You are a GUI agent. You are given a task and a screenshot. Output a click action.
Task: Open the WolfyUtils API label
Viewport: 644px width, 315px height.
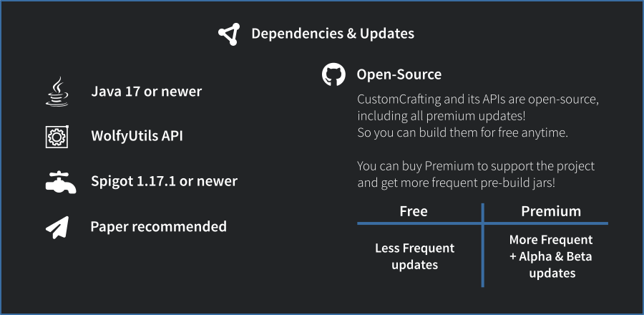pos(137,135)
